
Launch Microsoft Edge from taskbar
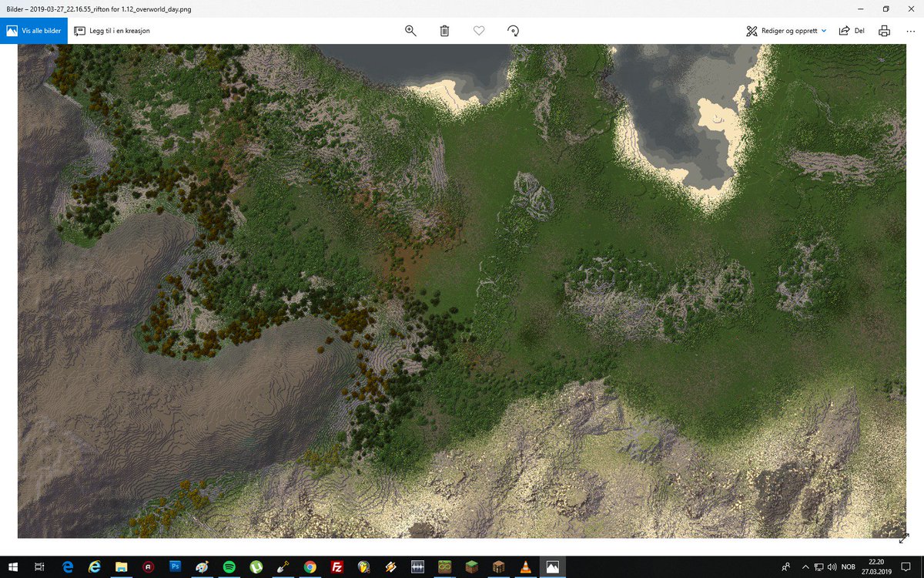[67, 566]
